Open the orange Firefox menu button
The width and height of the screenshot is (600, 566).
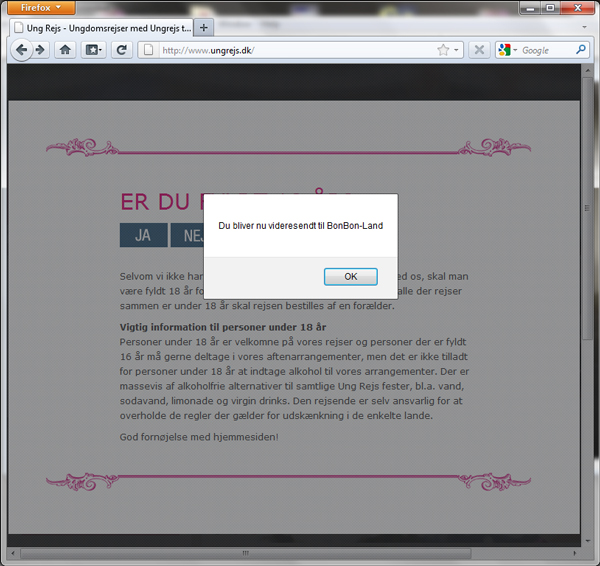(41, 7)
